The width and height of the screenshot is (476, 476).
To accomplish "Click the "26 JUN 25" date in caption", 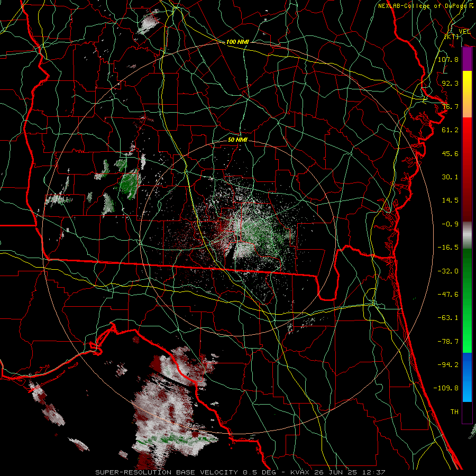I will [x=335, y=472].
